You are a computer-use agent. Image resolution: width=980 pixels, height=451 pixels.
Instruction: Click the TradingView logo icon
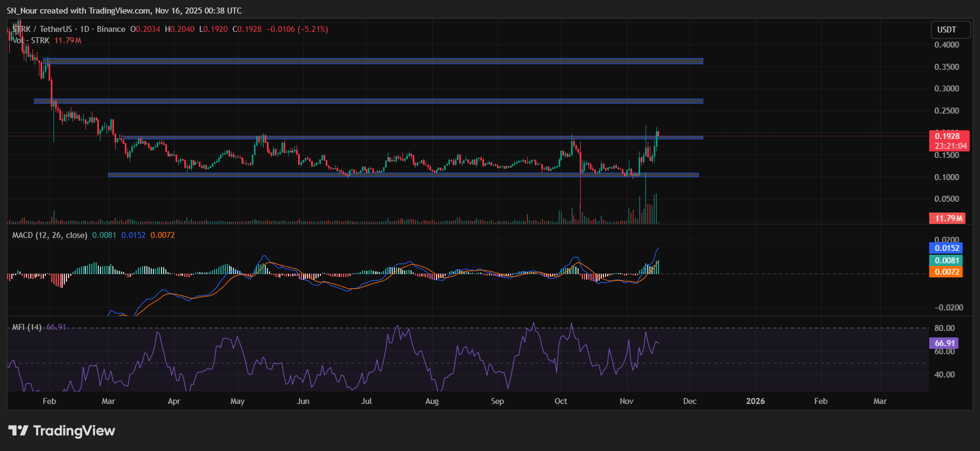click(x=18, y=430)
